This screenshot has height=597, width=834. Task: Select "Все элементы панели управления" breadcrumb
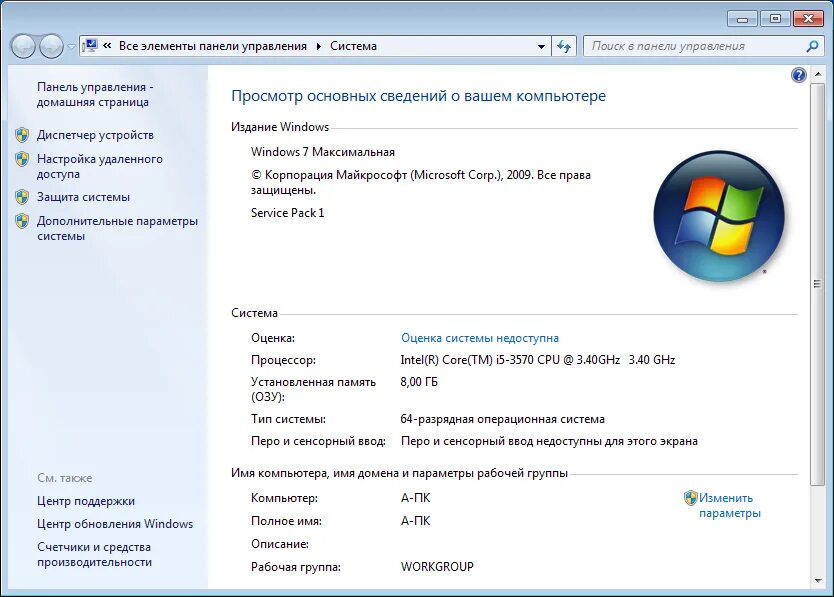click(x=213, y=46)
